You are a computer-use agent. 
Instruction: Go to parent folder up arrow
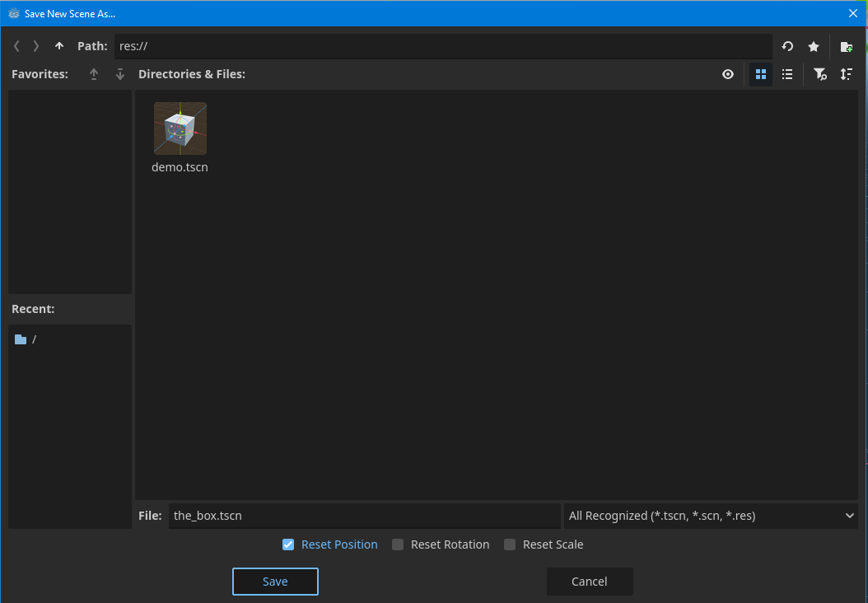click(x=58, y=46)
